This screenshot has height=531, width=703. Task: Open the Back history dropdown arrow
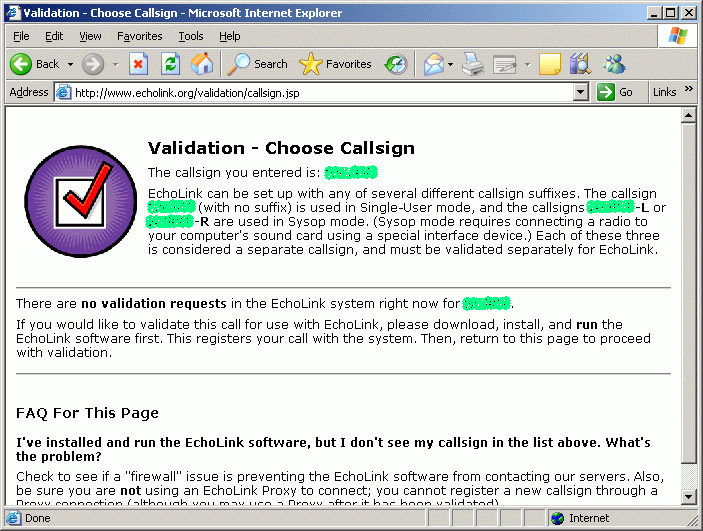coord(70,64)
